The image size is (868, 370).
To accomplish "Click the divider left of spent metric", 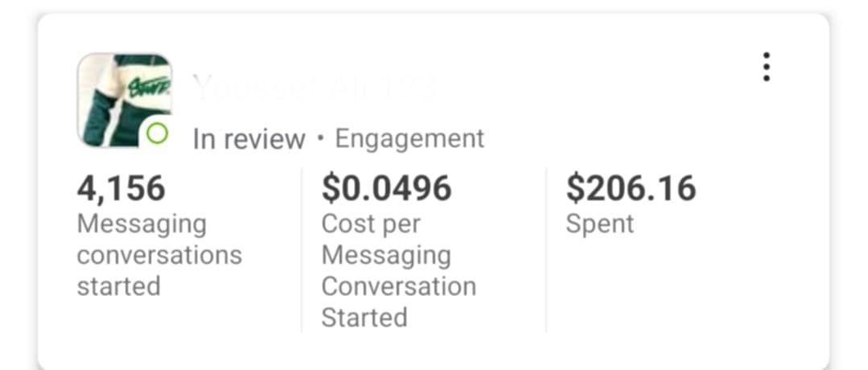I will pos(546,249).
